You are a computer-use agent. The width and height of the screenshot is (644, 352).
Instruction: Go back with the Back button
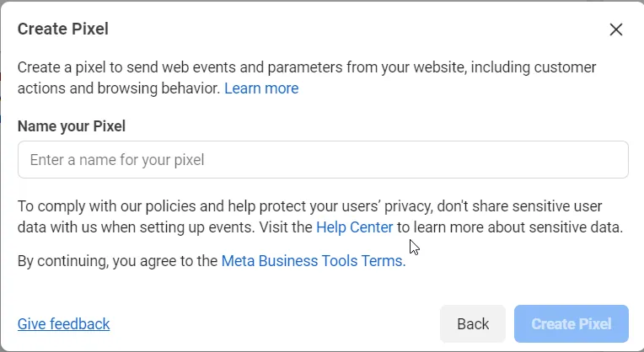473,324
